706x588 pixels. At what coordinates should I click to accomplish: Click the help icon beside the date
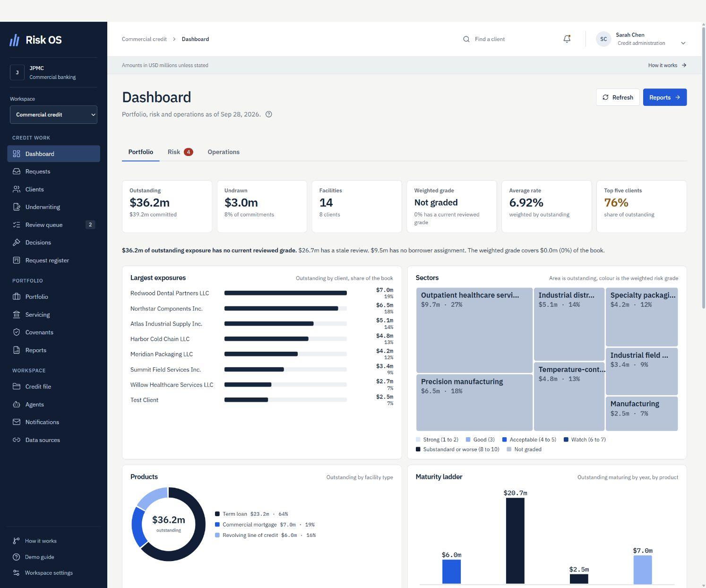pyautogui.click(x=269, y=114)
